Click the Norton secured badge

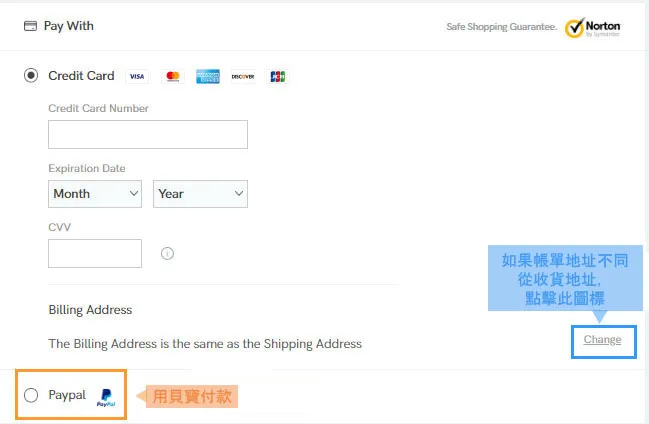(x=593, y=28)
